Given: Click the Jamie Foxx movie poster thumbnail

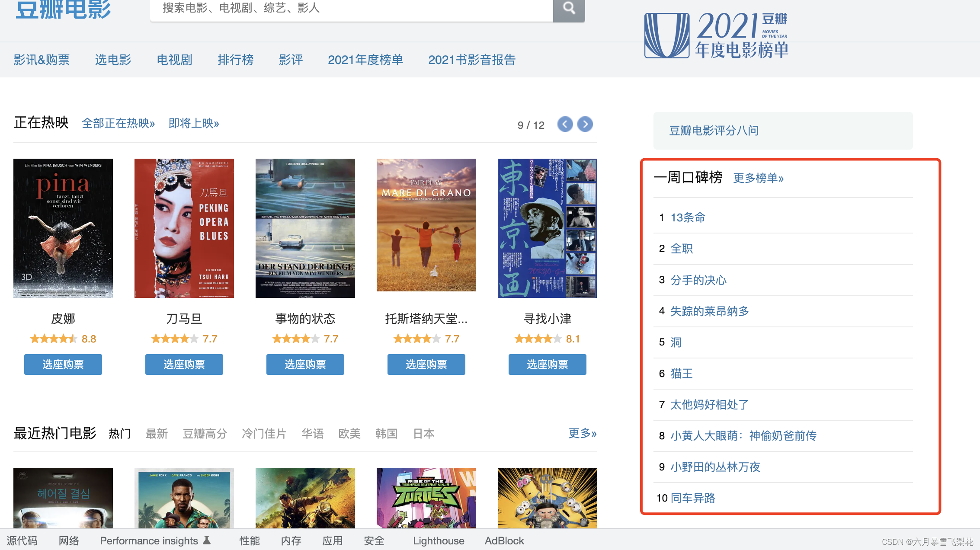Looking at the screenshot, I should pyautogui.click(x=184, y=498).
